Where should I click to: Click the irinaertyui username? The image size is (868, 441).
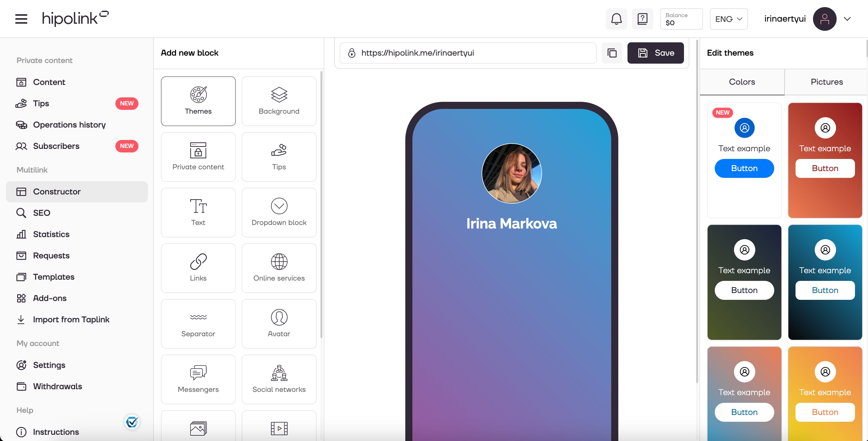785,19
